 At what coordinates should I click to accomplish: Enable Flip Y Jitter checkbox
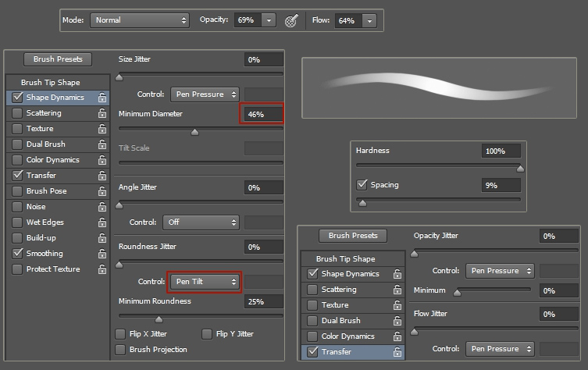pyautogui.click(x=207, y=334)
